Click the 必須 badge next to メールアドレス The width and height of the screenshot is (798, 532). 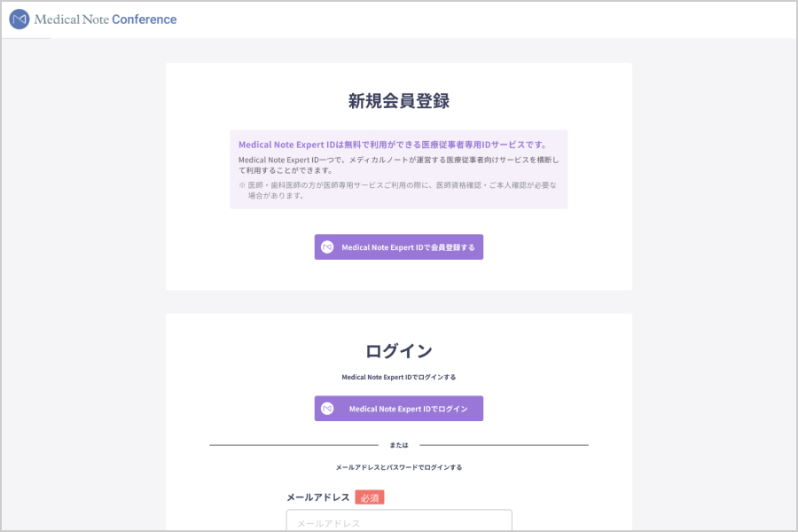tap(370, 497)
